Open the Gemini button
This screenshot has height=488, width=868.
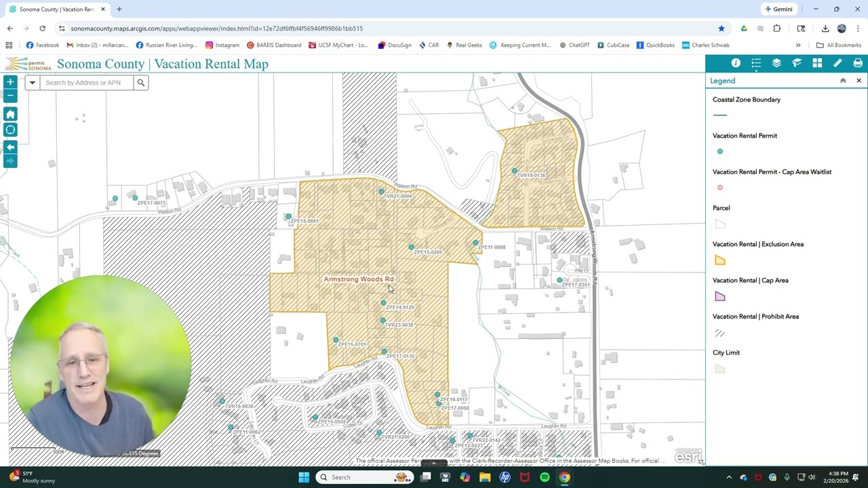click(778, 9)
